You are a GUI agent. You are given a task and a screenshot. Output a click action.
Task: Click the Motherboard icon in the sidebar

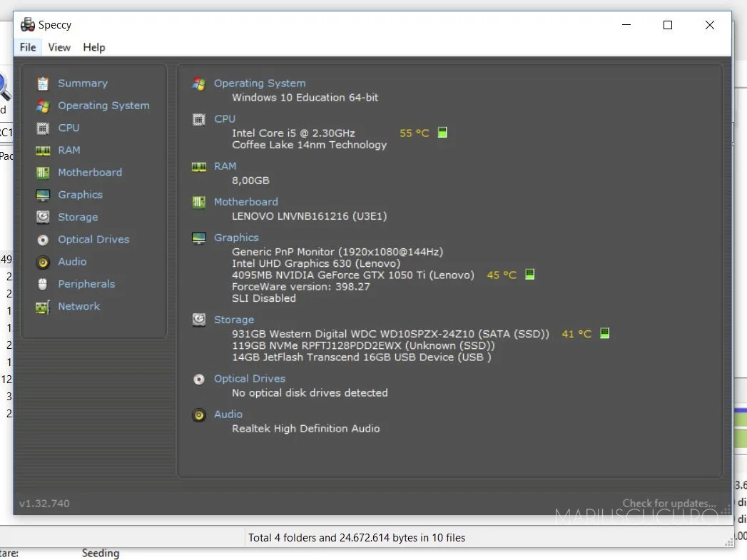43,173
